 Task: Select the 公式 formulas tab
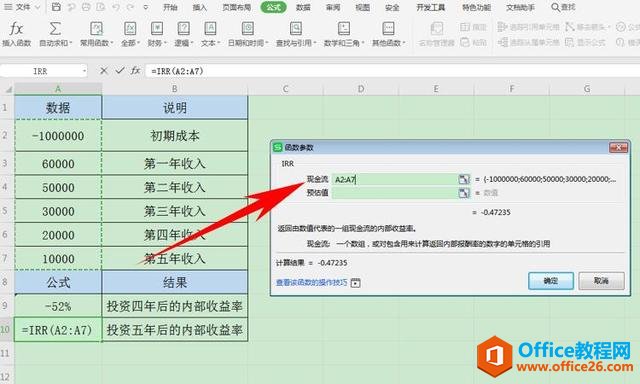point(273,7)
